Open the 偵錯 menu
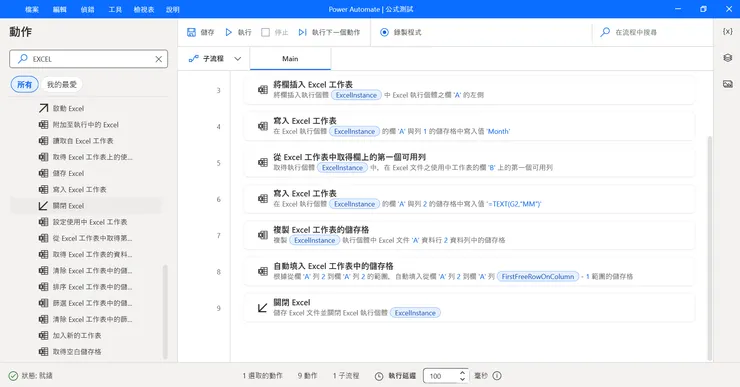Image resolution: width=740 pixels, height=387 pixels. [x=87, y=9]
